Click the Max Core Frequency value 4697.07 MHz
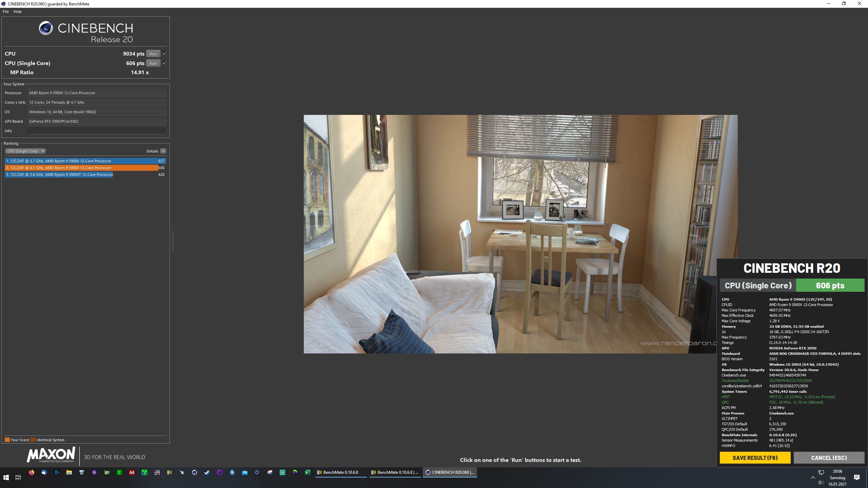Screen dimensions: 868x488 [x=780, y=310]
